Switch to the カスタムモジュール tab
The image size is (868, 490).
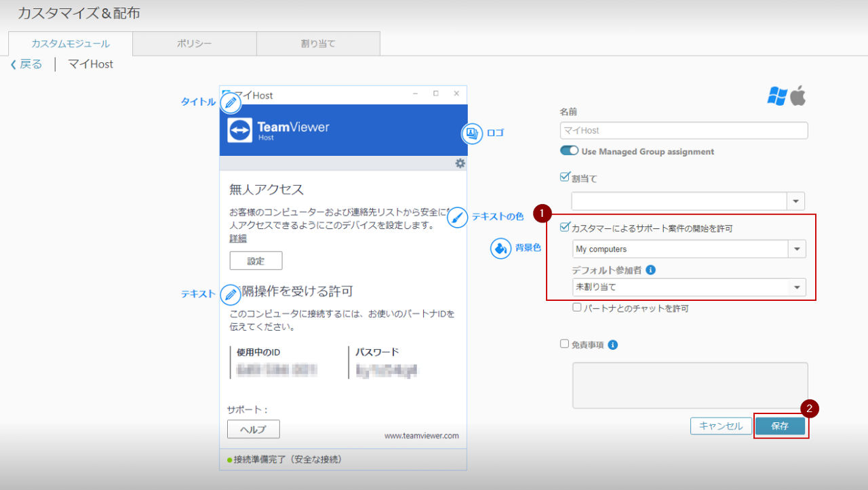pyautogui.click(x=71, y=43)
